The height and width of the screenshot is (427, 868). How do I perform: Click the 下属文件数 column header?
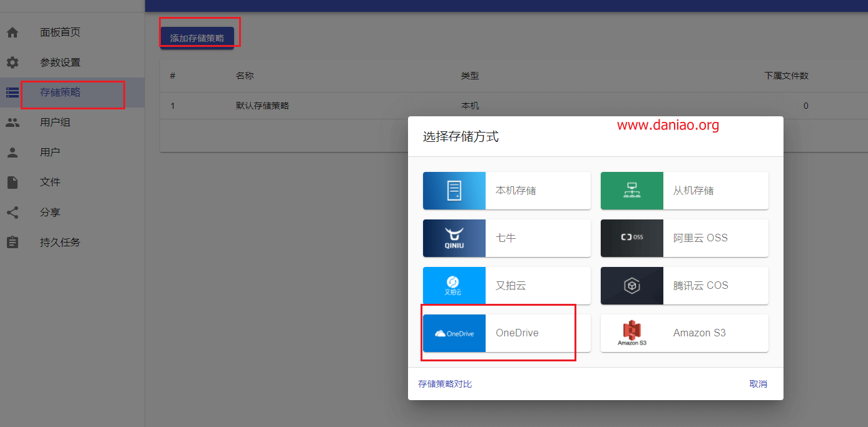787,76
